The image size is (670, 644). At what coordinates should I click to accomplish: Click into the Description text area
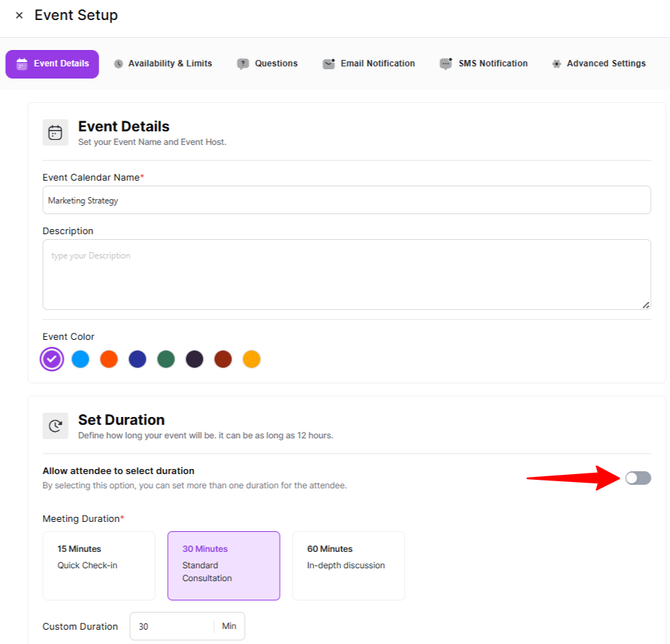[346, 274]
